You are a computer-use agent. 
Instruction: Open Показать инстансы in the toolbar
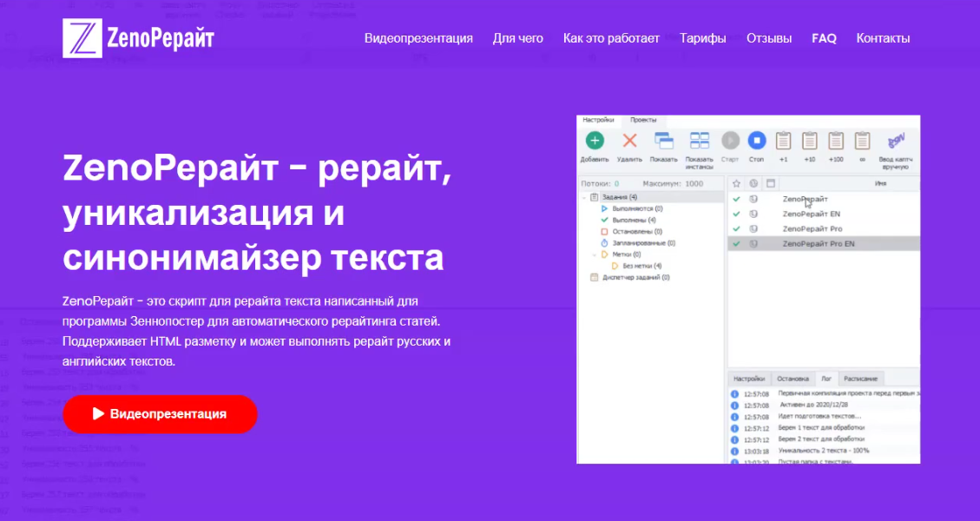(x=699, y=141)
